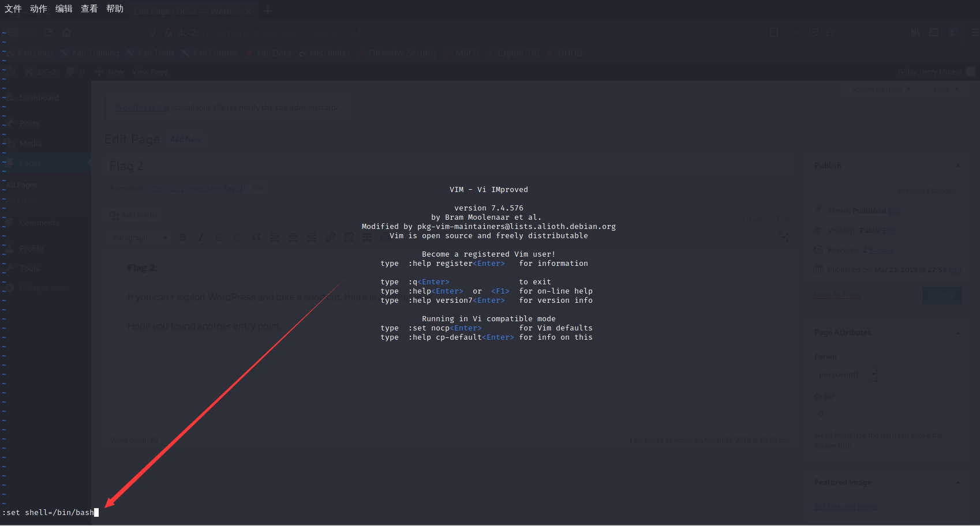Click 'View Page' in WordPress admin bar
The image size is (980, 526).
149,72
